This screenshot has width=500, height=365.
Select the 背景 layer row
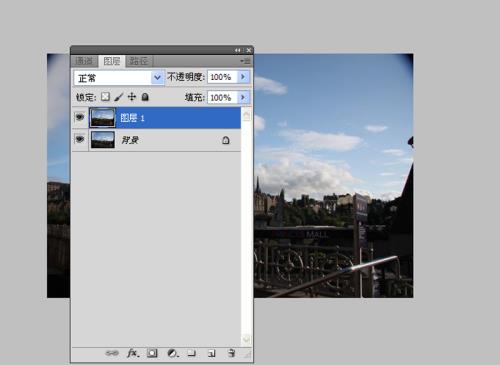tap(156, 140)
